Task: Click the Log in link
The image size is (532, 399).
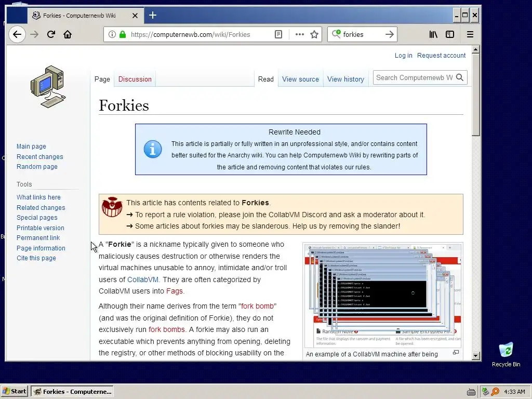Action: click(403, 55)
